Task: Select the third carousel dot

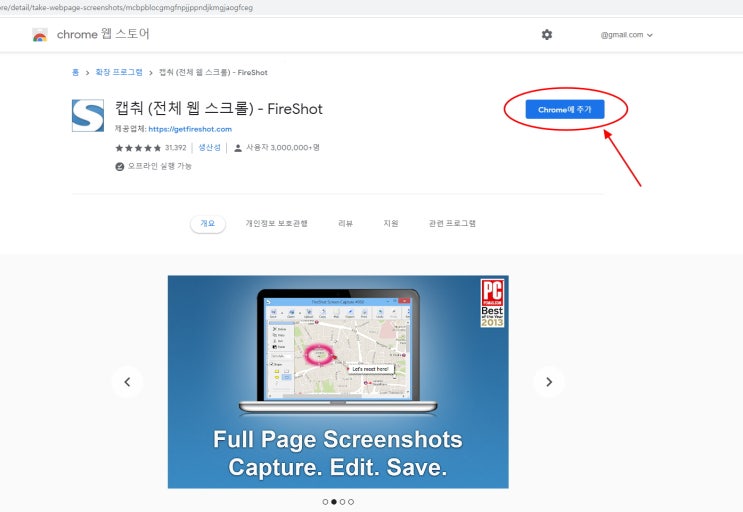Action: click(342, 502)
